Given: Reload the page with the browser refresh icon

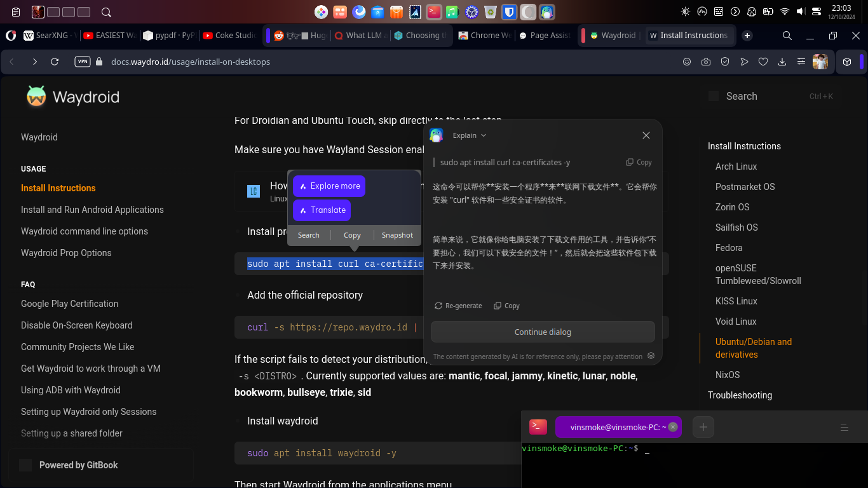Looking at the screenshot, I should 55,62.
